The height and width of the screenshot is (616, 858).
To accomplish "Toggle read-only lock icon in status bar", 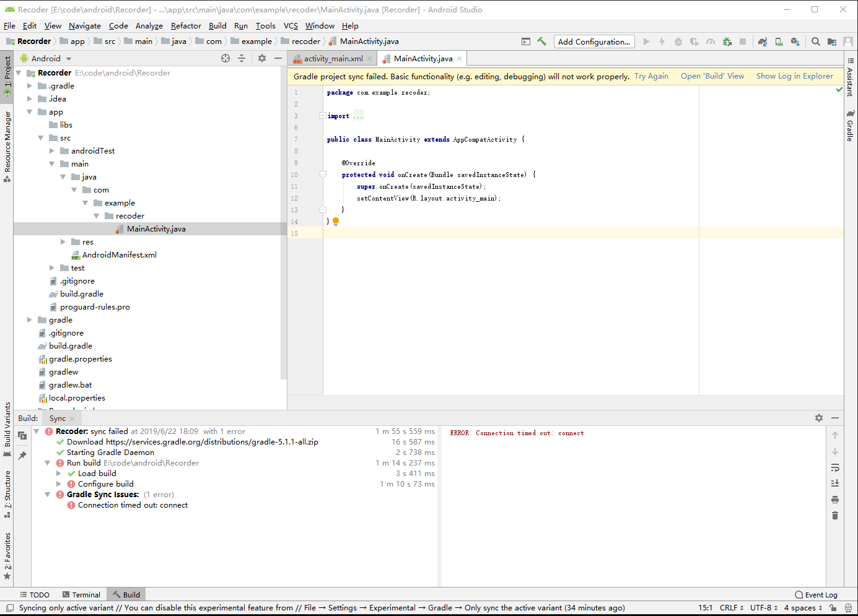I will pyautogui.click(x=833, y=608).
